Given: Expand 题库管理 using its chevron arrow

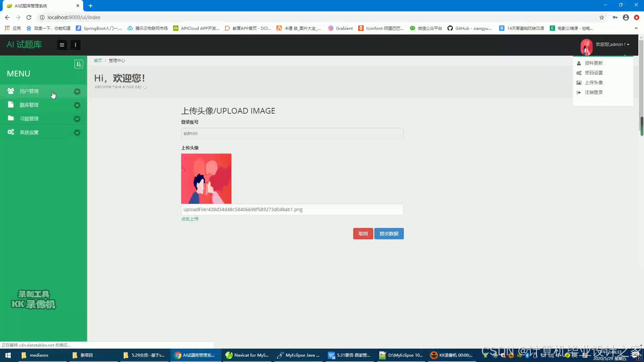Looking at the screenshot, I should click(x=77, y=105).
